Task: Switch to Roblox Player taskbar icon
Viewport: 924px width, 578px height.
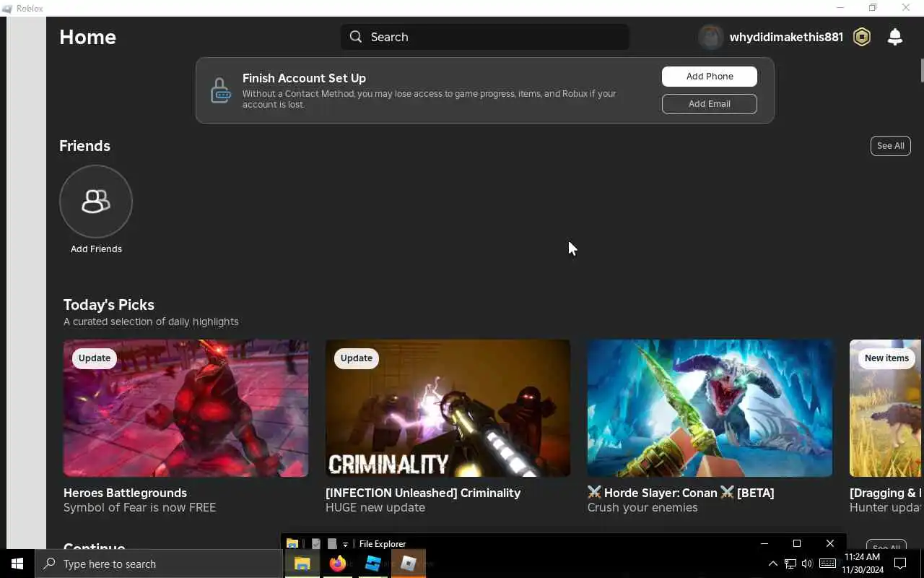Action: (409, 564)
